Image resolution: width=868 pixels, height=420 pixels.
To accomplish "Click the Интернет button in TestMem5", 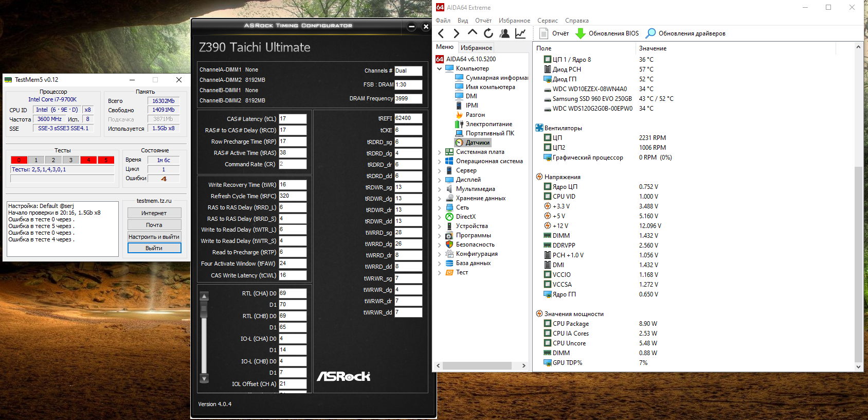I will [x=154, y=213].
